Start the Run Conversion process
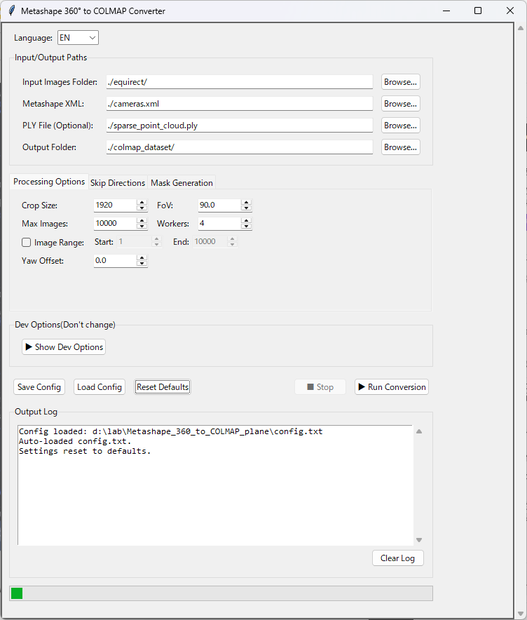The height and width of the screenshot is (620, 527). pos(391,387)
